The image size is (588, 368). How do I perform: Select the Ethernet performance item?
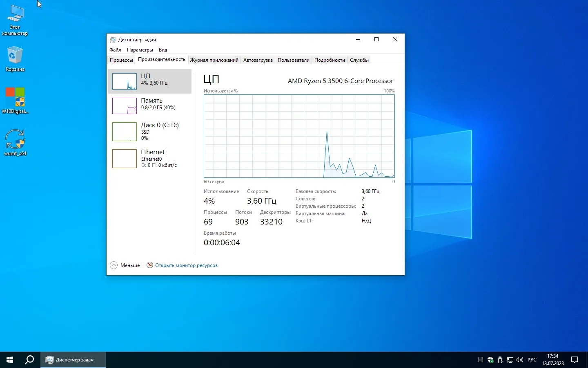click(150, 159)
